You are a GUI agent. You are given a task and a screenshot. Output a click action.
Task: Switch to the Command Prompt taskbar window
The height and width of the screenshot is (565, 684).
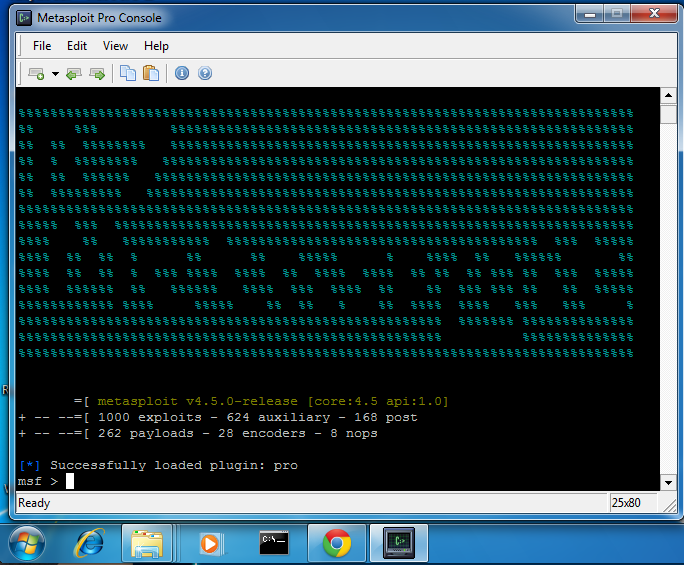pos(274,543)
